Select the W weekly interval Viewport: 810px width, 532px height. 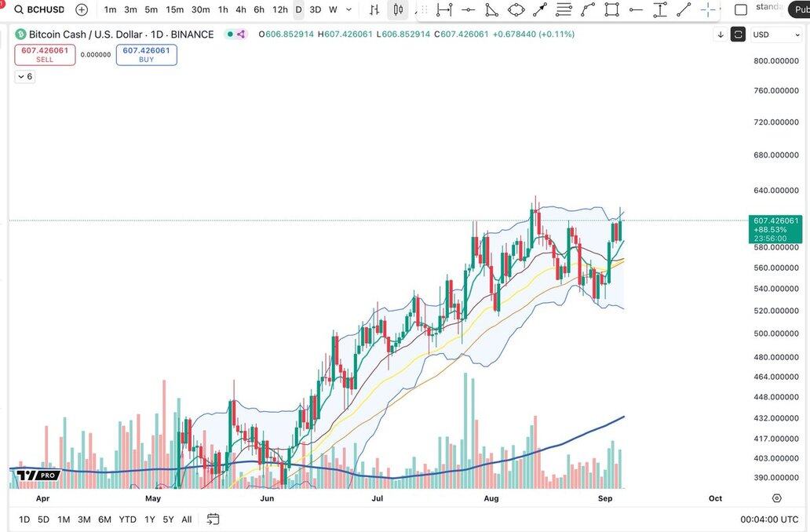tap(333, 9)
